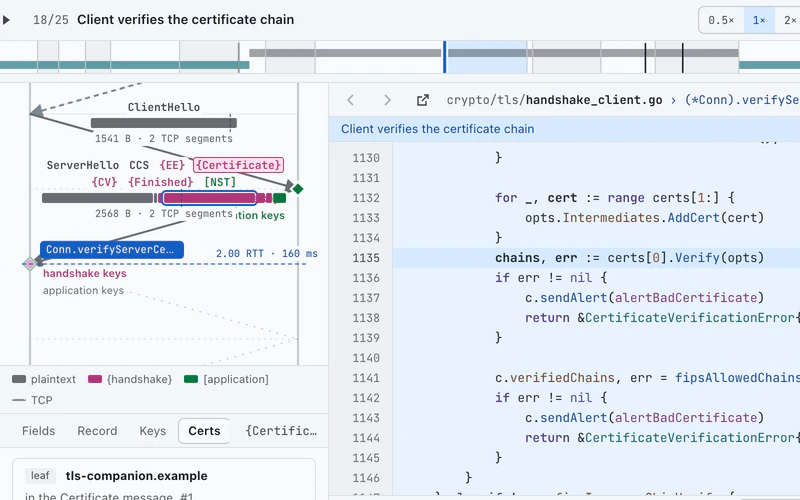Image resolution: width=800 pixels, height=500 pixels.
Task: Click the highlighted magenta Certificate record bar
Action: coord(209,198)
